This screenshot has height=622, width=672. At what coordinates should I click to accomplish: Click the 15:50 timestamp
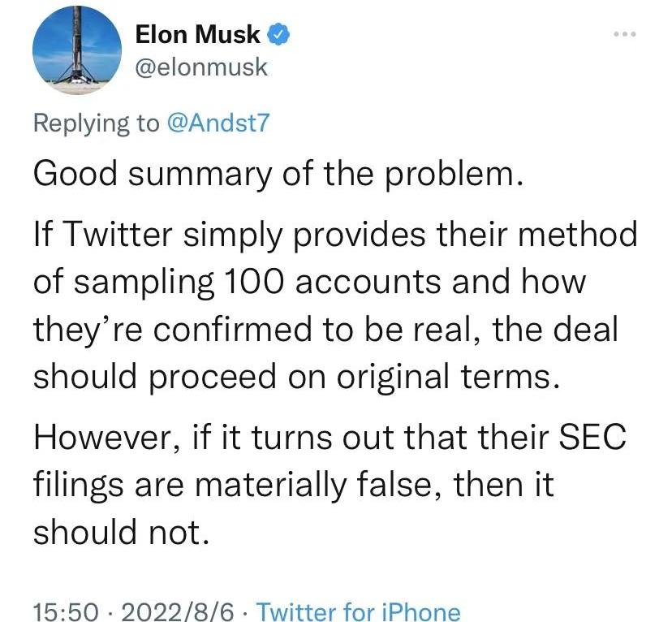coord(66,611)
